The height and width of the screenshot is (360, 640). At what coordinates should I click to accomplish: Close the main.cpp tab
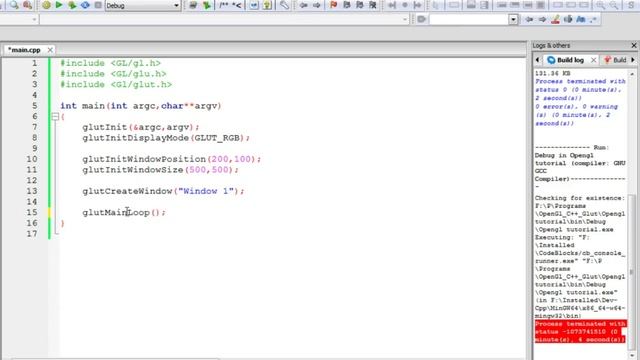coord(50,50)
